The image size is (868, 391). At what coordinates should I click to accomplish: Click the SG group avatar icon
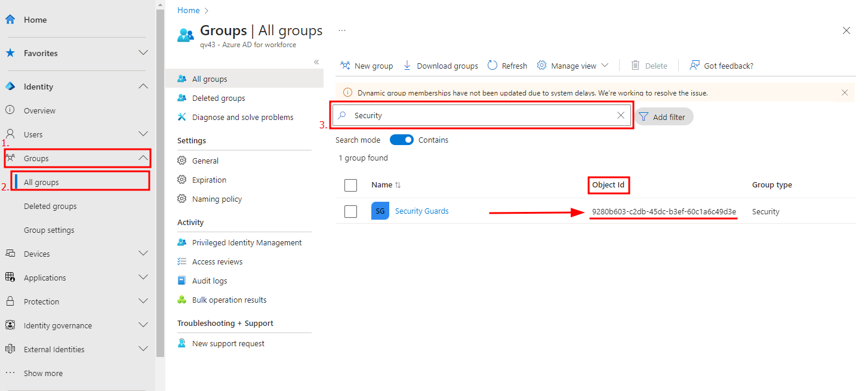(380, 211)
